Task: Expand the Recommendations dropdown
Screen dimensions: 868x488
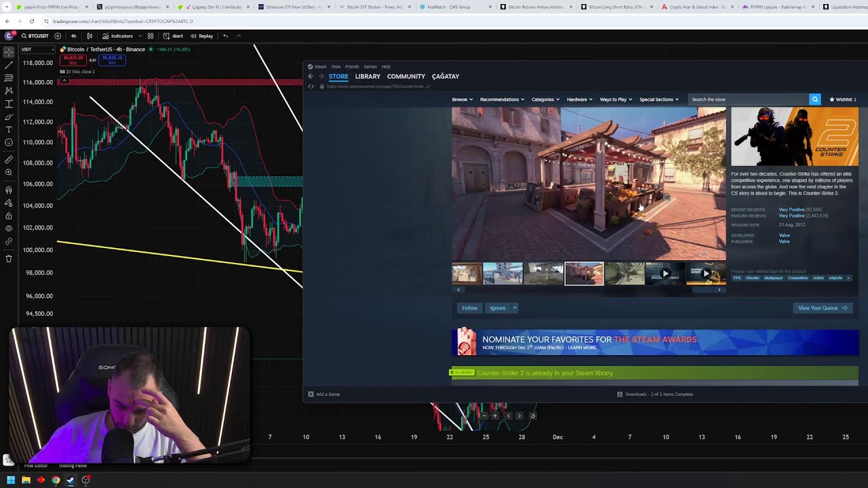Action: 502,100
